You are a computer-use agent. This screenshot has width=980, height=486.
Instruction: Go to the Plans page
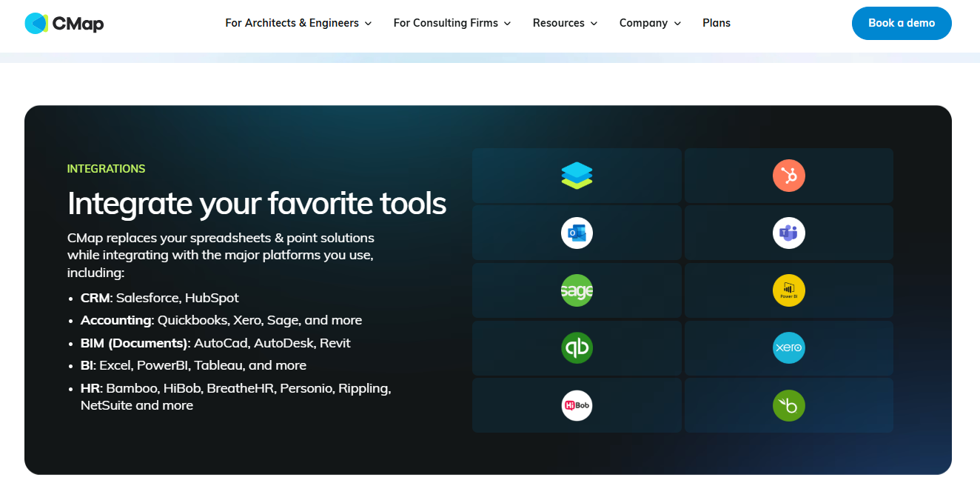[716, 23]
